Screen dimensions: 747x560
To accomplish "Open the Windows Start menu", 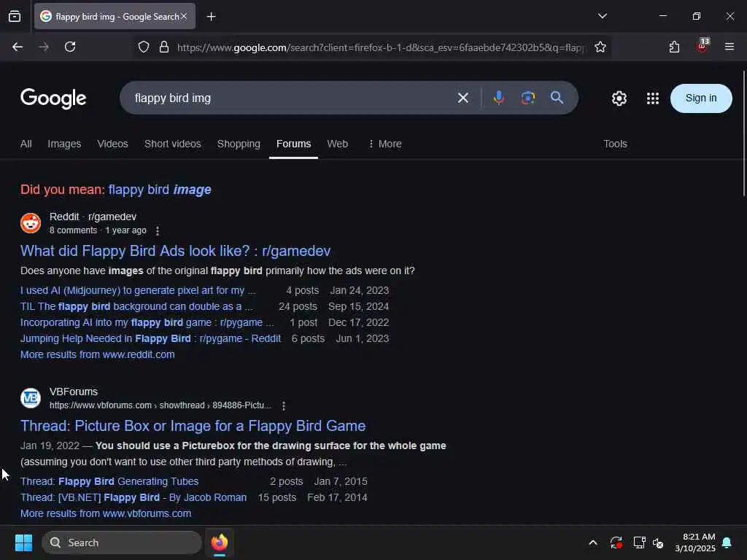I will tap(23, 542).
